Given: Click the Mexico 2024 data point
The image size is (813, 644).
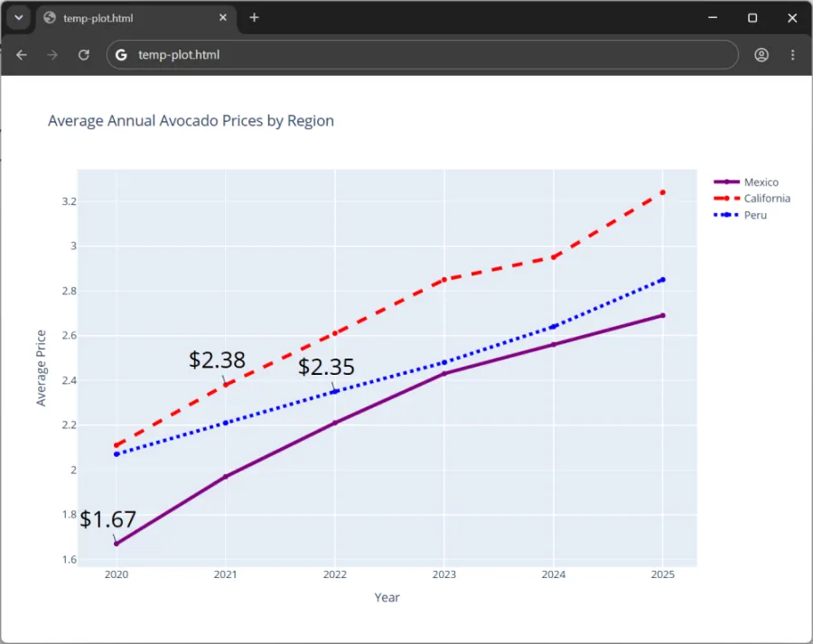Looking at the screenshot, I should coord(553,345).
